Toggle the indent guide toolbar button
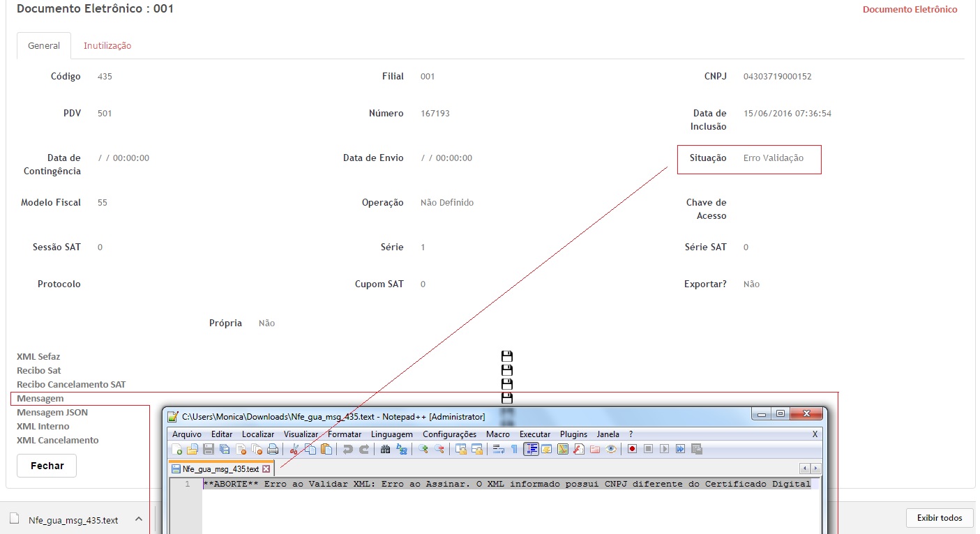Image resolution: width=980 pixels, height=534 pixels. point(531,450)
